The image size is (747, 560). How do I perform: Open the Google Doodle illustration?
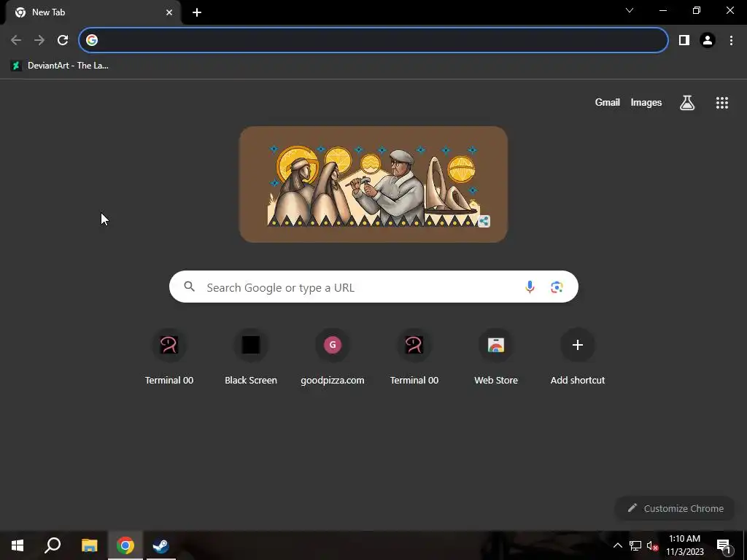(x=373, y=184)
